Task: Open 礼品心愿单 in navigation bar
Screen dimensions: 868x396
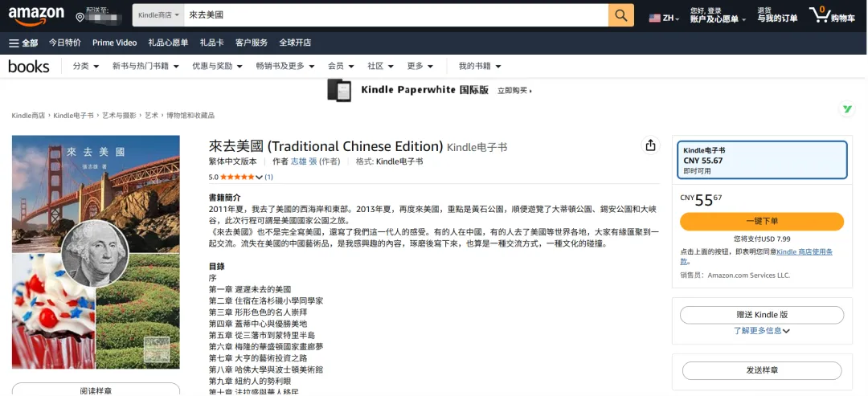Action: (x=168, y=43)
